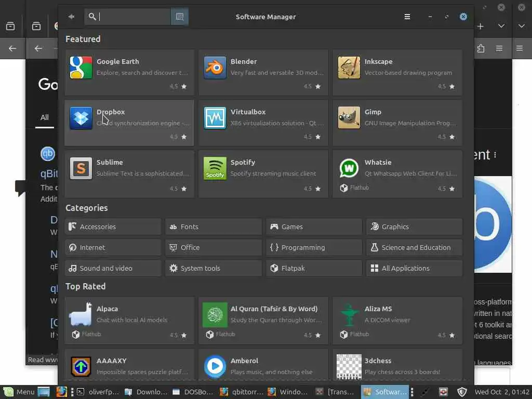Open the clock showing Wed Oct 2
Viewport: 532px width, 399px height.
(x=502, y=392)
